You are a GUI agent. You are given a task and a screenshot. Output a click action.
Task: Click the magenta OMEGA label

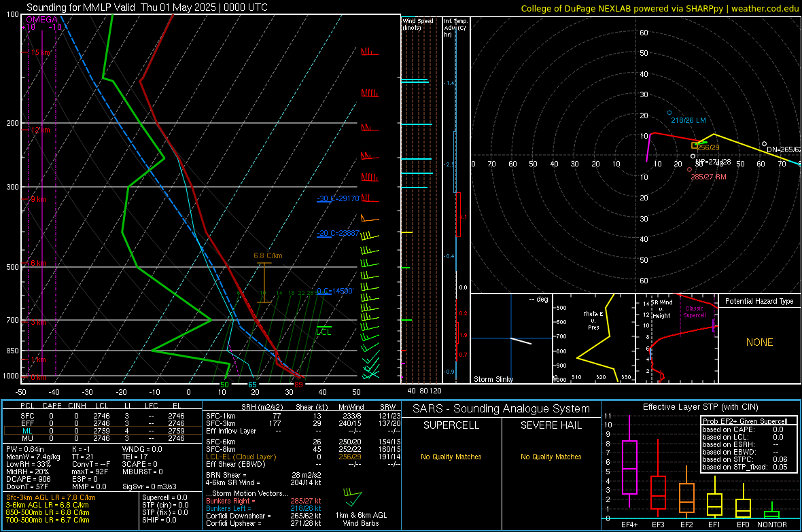tap(41, 20)
